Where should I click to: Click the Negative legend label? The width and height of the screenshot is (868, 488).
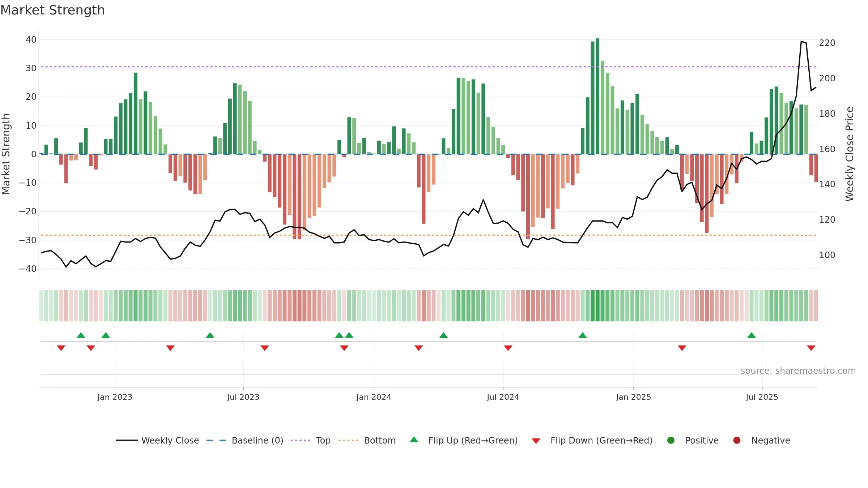tap(771, 440)
